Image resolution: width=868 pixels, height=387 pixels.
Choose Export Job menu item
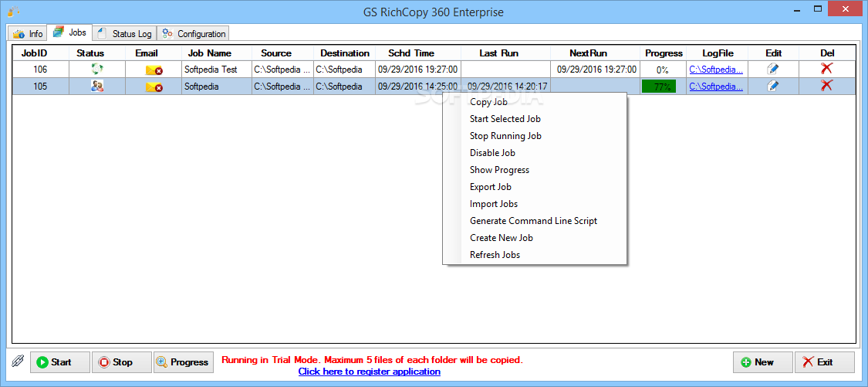[534, 187]
